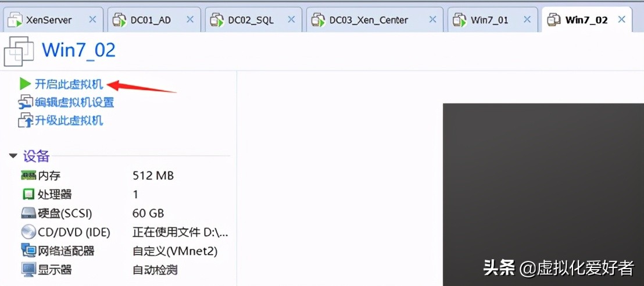Viewport: 644px width, 286px height.
Task: Click the network adapter icon
Action: point(28,250)
